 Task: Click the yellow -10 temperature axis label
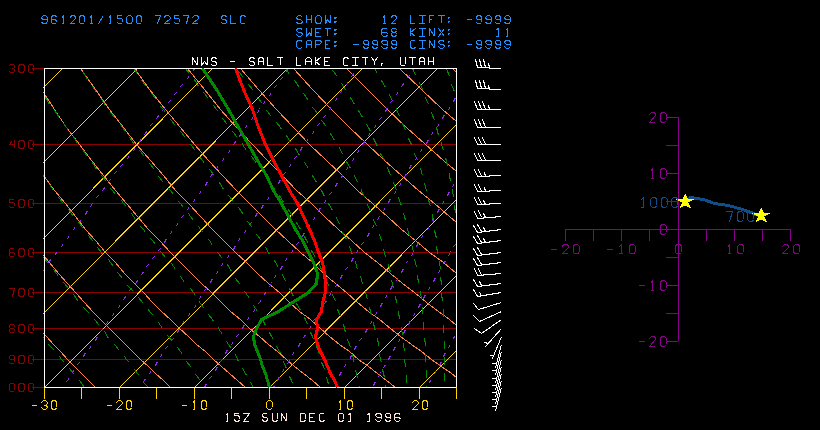[x=195, y=405]
